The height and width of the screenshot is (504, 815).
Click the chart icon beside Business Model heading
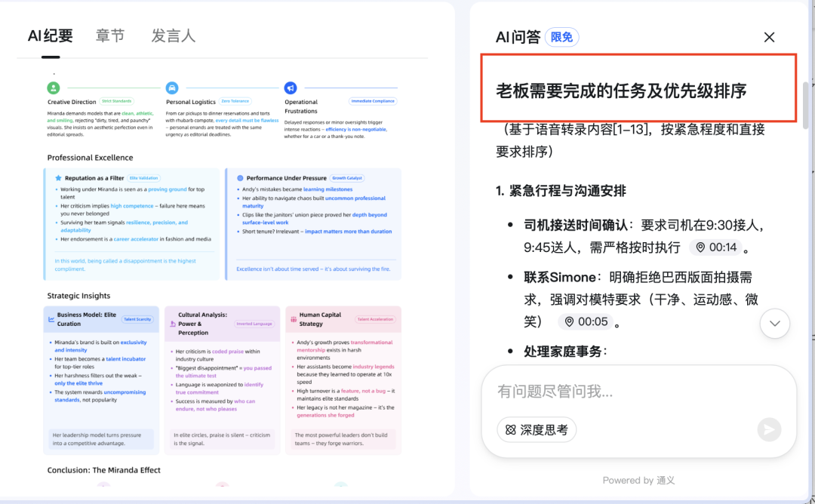coord(51,319)
